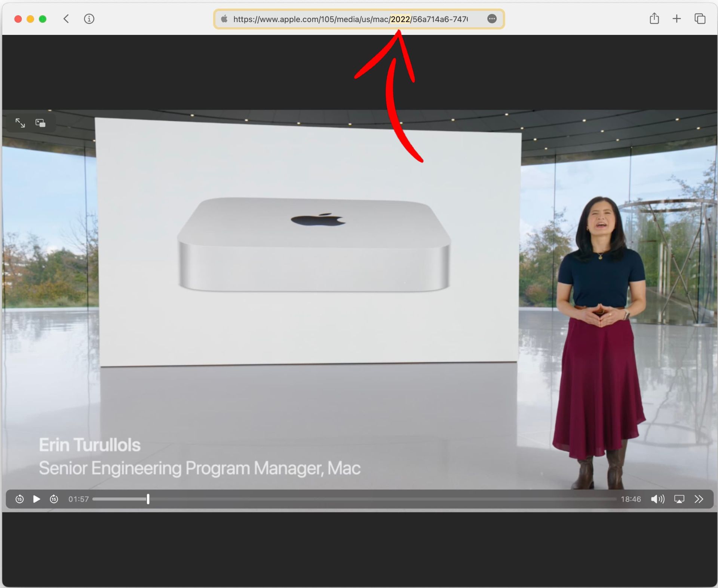
Task: Open the ellipsis menu in address bar
Action: [492, 19]
